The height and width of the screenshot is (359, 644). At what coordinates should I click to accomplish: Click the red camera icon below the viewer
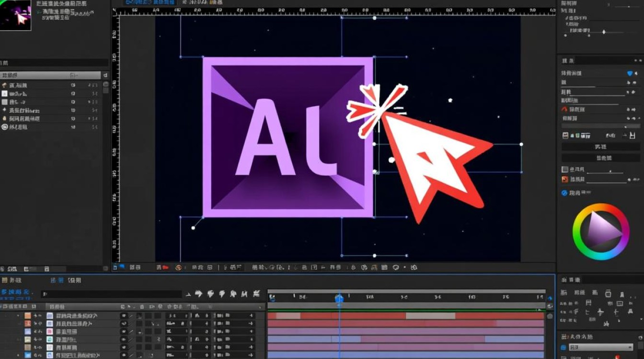click(x=166, y=268)
